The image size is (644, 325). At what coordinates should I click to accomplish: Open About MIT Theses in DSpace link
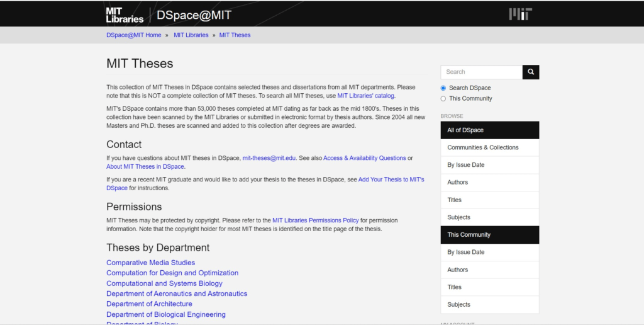coord(145,167)
